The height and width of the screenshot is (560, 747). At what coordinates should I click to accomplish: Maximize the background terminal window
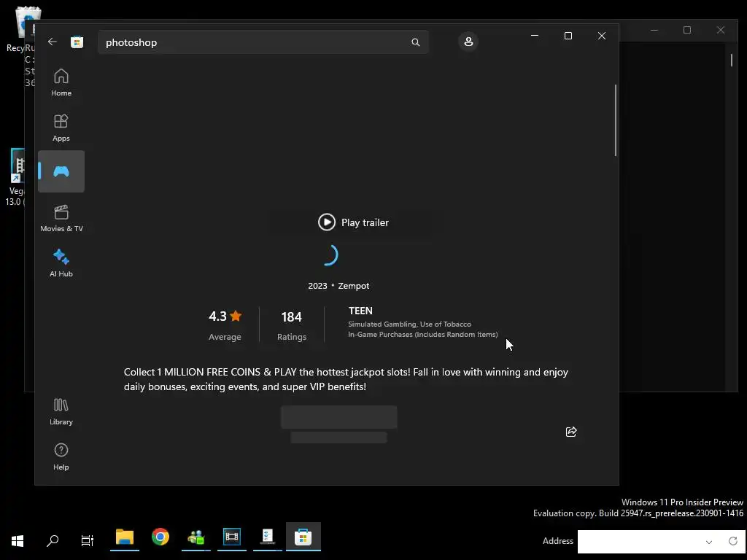coord(687,30)
